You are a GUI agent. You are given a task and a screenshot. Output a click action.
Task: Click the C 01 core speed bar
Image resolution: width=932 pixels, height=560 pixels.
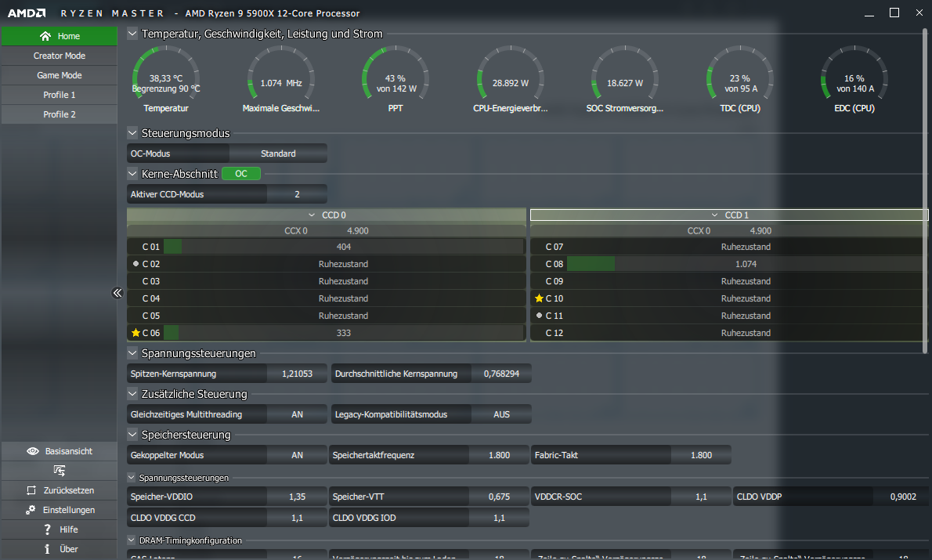[344, 247]
